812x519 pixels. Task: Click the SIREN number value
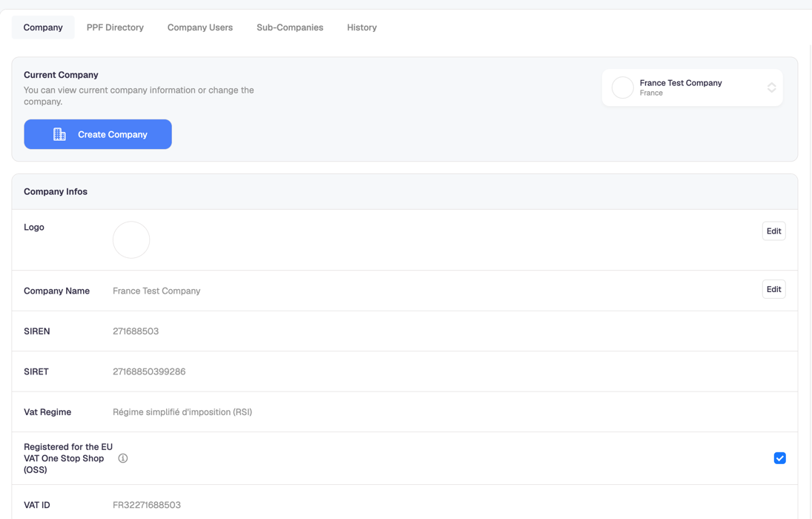click(136, 331)
